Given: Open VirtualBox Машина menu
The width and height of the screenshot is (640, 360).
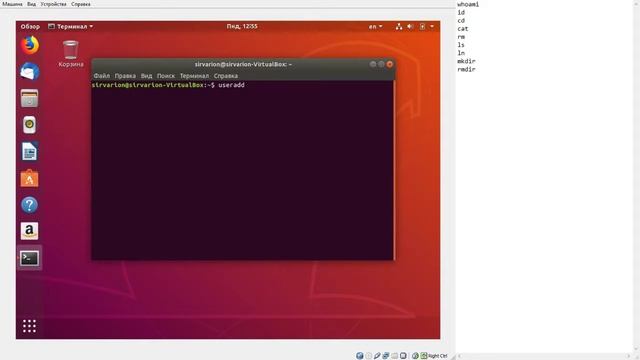Looking at the screenshot, I should pyautogui.click(x=12, y=4).
